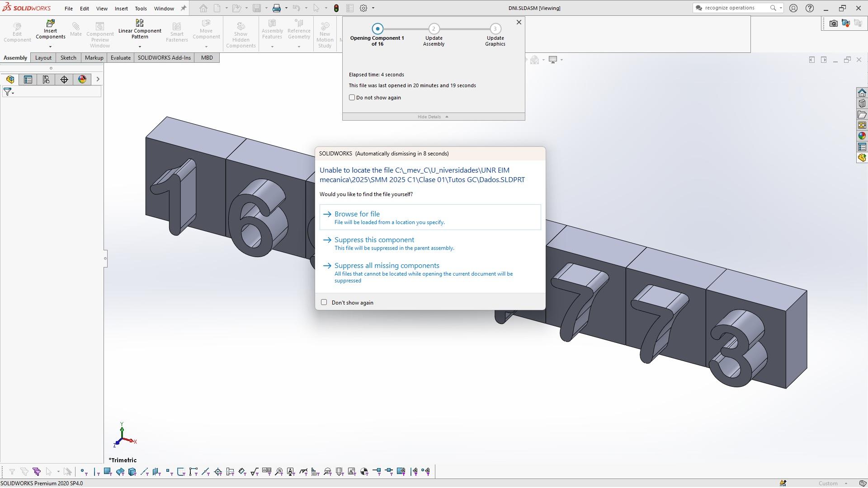The width and height of the screenshot is (868, 488).
Task: Open Appearances task pane color sphere
Action: coord(862,136)
